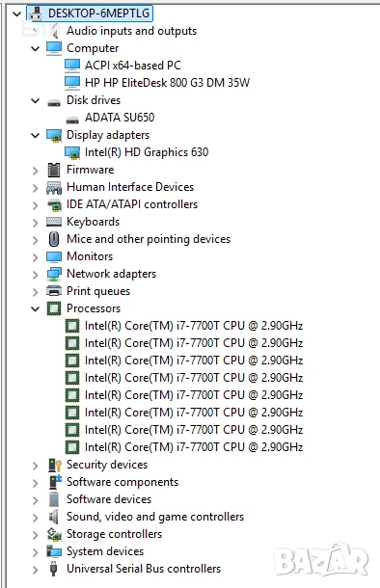This screenshot has height=588, width=380.
Task: Select HP EliteDesk 800 G3 DM 35W entry
Action: 167,83
